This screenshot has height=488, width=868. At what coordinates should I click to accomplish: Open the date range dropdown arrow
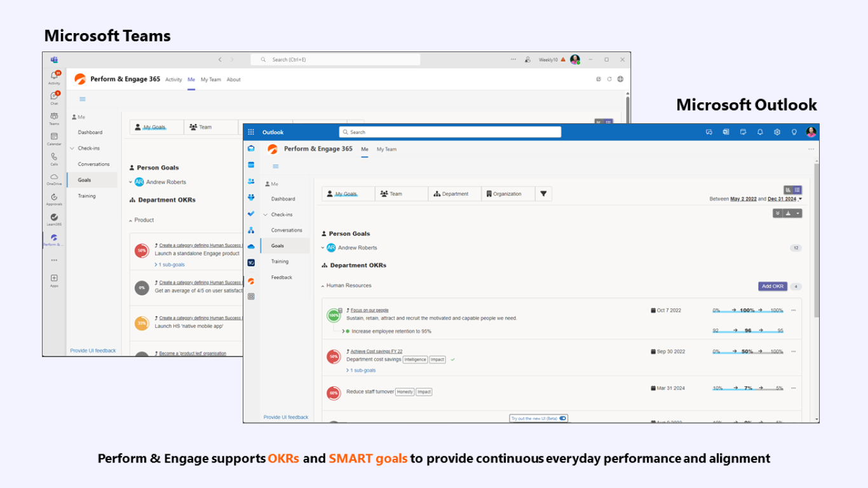point(800,199)
